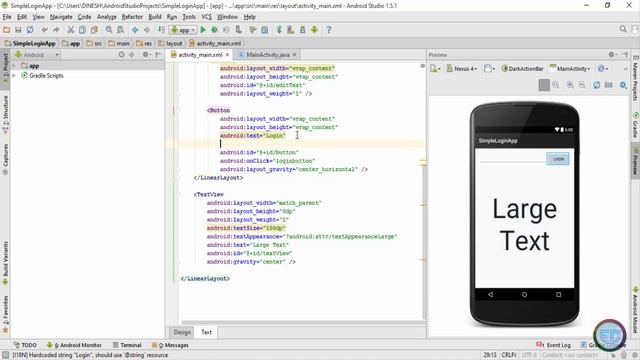Open the Messages tool window

pyautogui.click(x=170, y=345)
